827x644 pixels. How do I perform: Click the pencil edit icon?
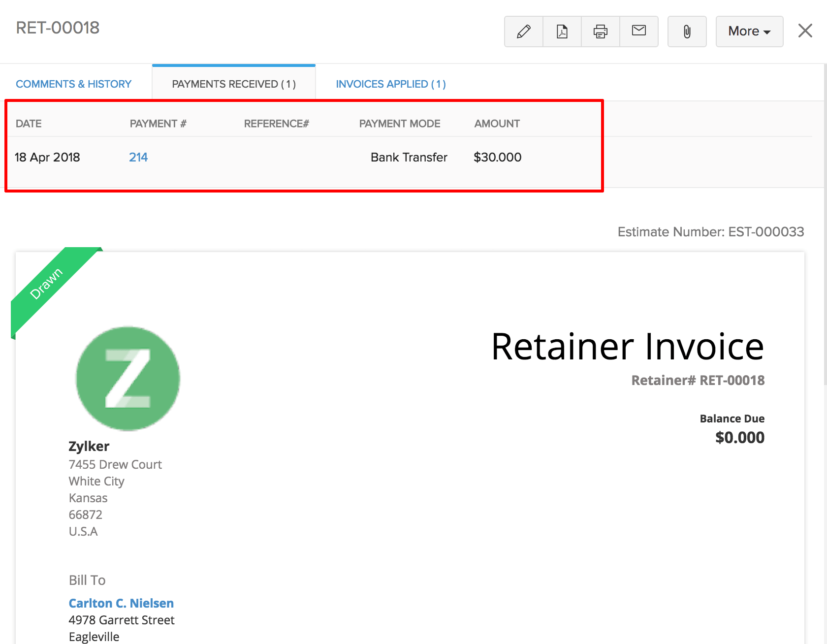524,32
